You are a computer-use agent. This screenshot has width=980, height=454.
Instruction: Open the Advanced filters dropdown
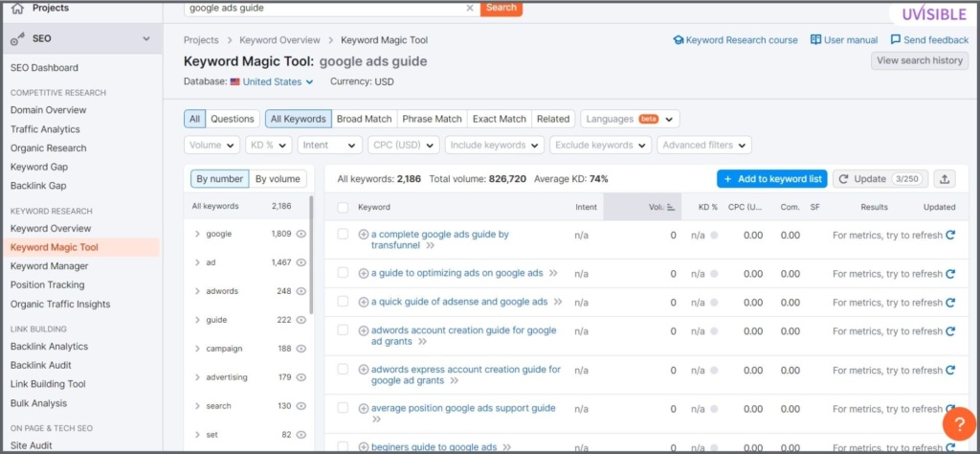click(x=704, y=145)
